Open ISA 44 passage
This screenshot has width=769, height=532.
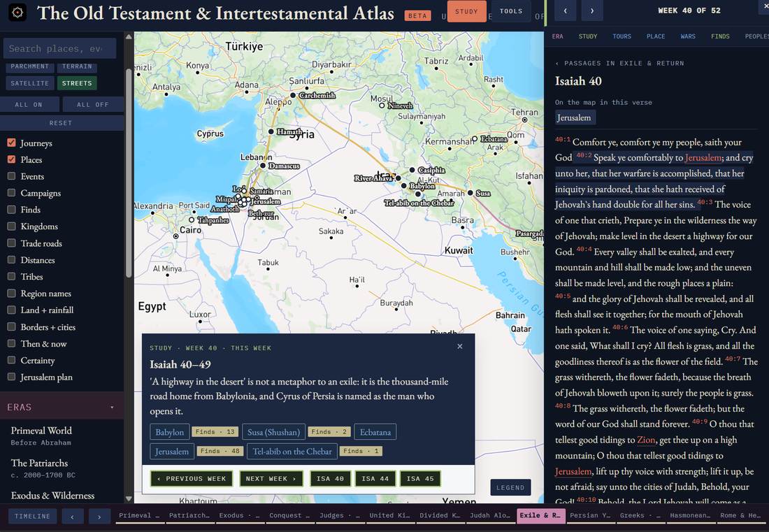pyautogui.click(x=375, y=479)
